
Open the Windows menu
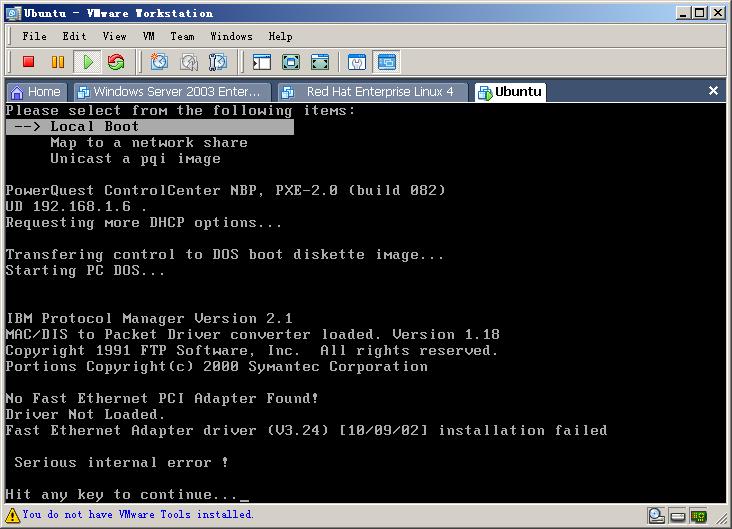click(x=231, y=36)
